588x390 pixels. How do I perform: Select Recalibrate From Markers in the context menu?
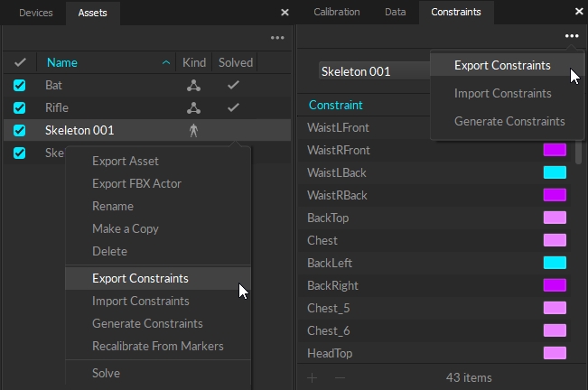click(x=157, y=346)
